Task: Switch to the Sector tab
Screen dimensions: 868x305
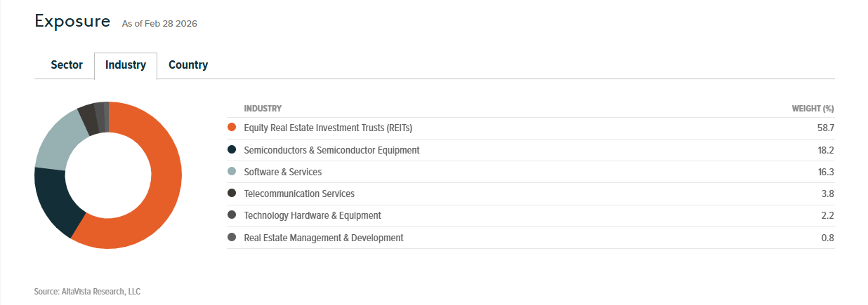Action: click(67, 65)
